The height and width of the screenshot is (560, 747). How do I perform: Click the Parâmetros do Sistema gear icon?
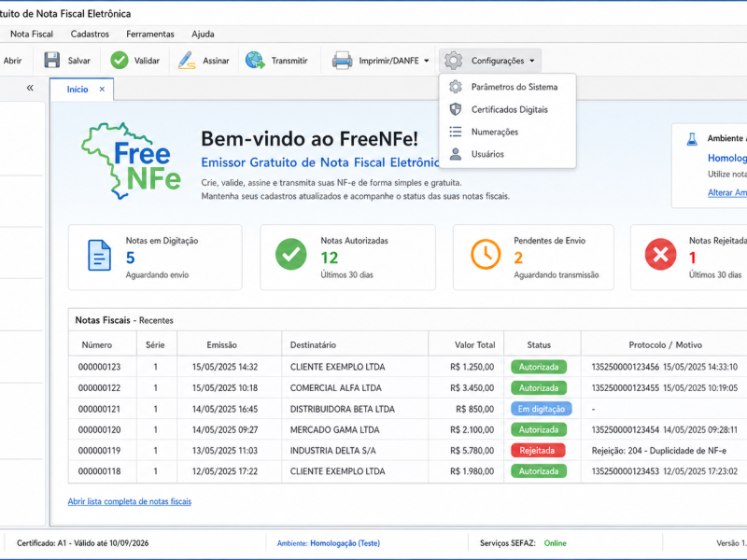(x=456, y=87)
